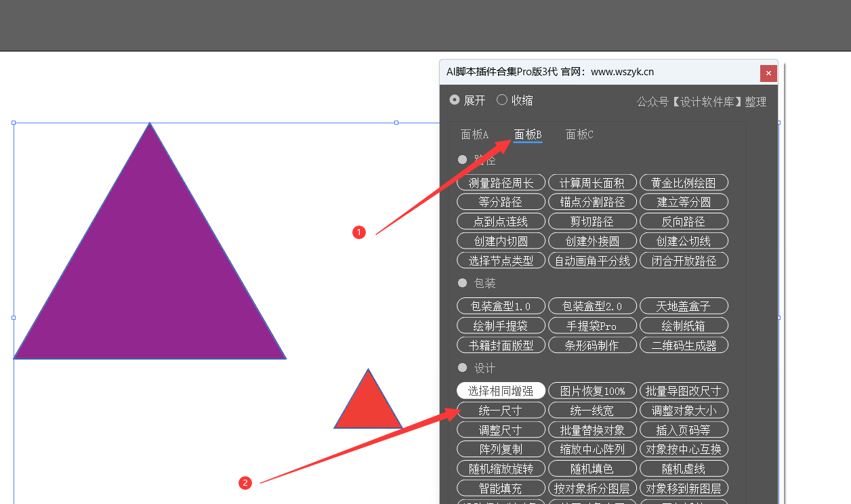
Task: Run the 计算周长面积 script
Action: pyautogui.click(x=592, y=183)
